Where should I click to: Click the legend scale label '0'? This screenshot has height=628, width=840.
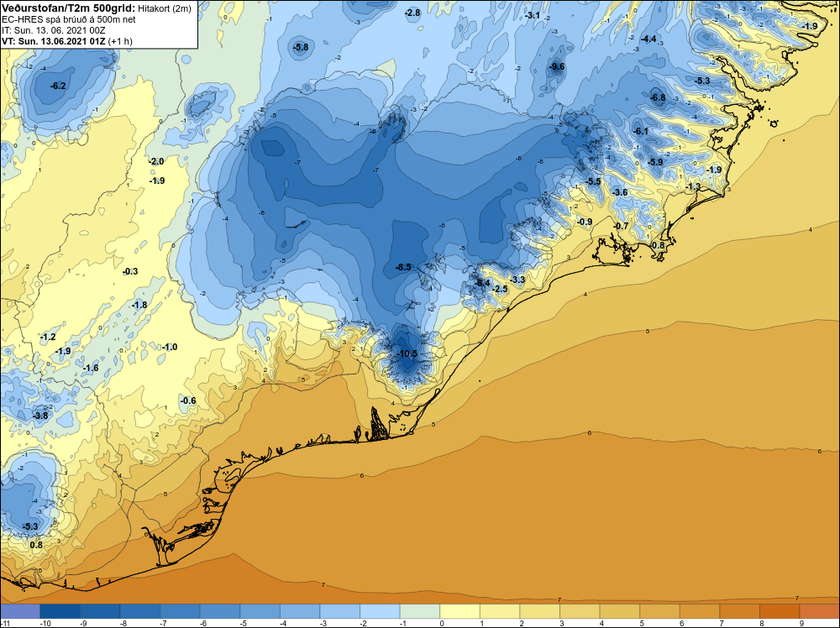pyautogui.click(x=442, y=623)
